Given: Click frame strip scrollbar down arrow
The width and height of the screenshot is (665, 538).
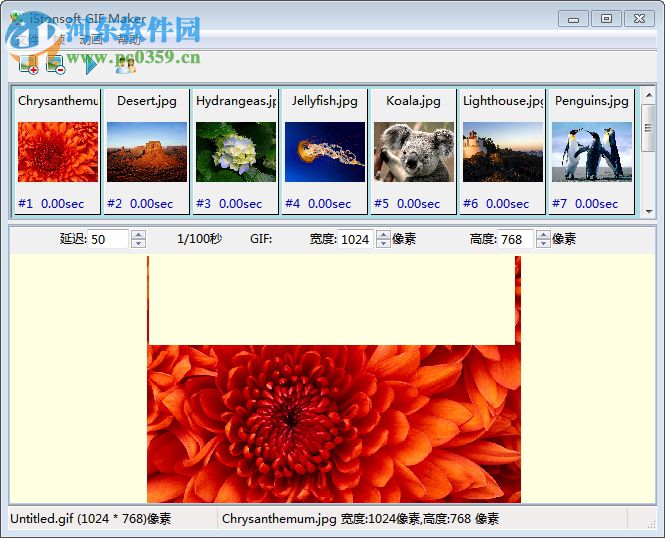Looking at the screenshot, I should pos(649,211).
